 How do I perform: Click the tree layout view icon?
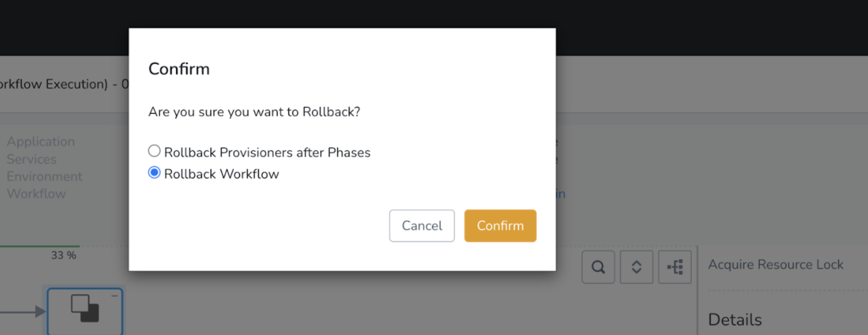675,267
